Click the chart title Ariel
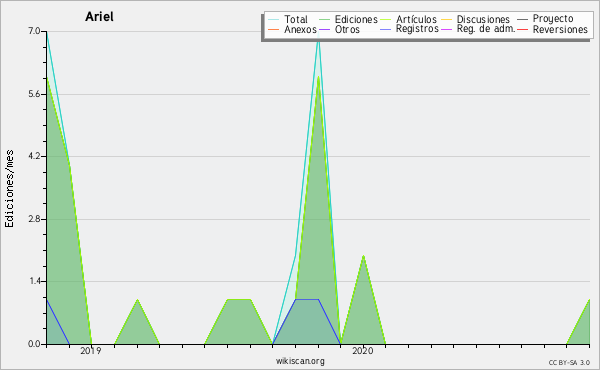The image size is (600, 370). [x=99, y=16]
